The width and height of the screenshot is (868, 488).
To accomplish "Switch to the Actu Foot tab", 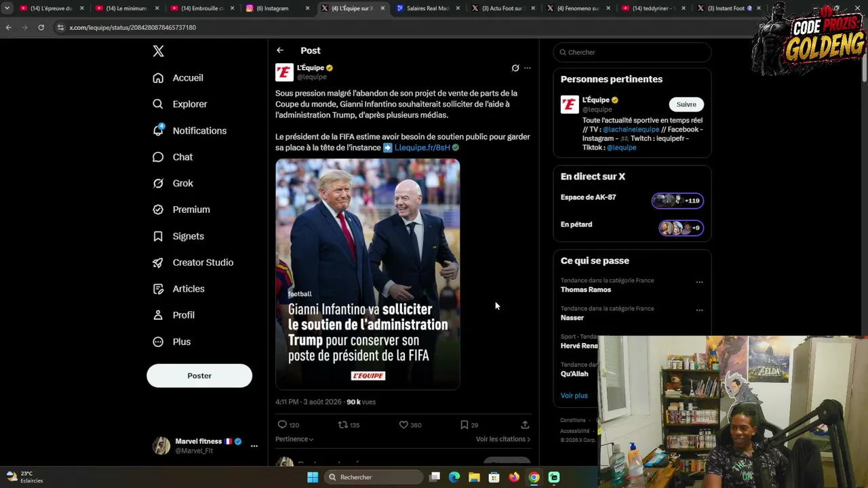I will 502,8.
